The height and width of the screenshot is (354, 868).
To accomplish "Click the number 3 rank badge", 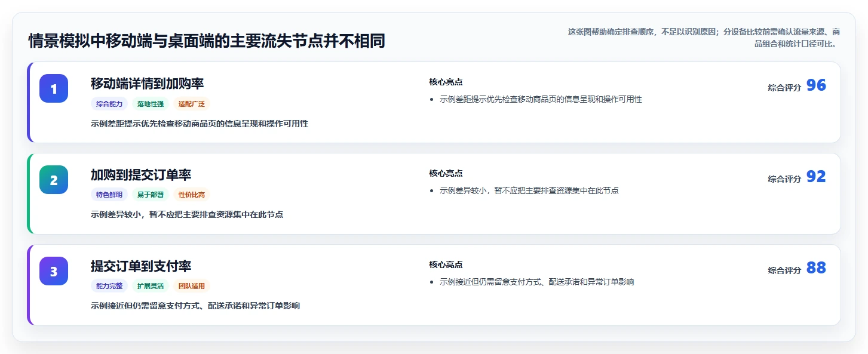I will [54, 271].
